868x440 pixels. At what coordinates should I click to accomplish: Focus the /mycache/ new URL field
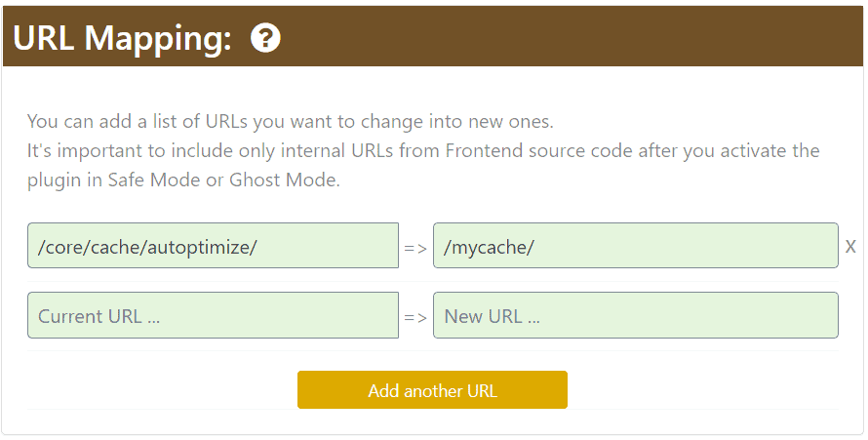(636, 246)
